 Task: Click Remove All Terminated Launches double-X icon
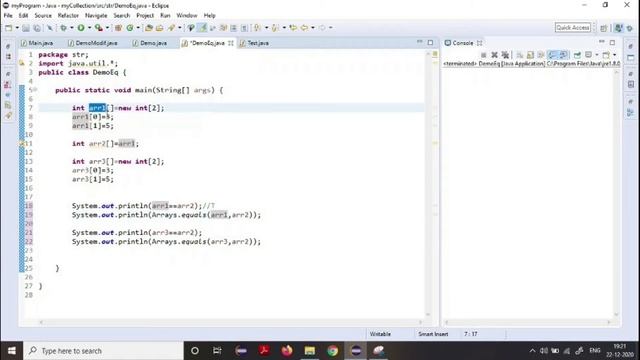[x=505, y=55]
